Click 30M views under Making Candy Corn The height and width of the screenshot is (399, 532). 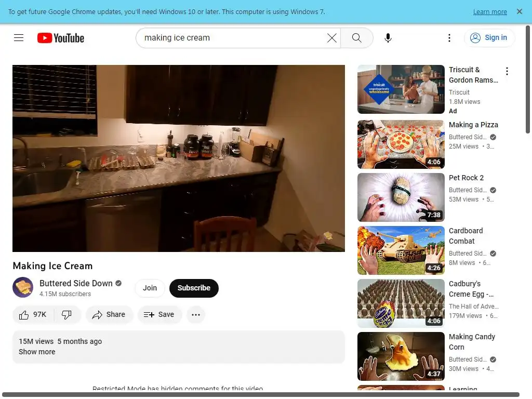463,369
